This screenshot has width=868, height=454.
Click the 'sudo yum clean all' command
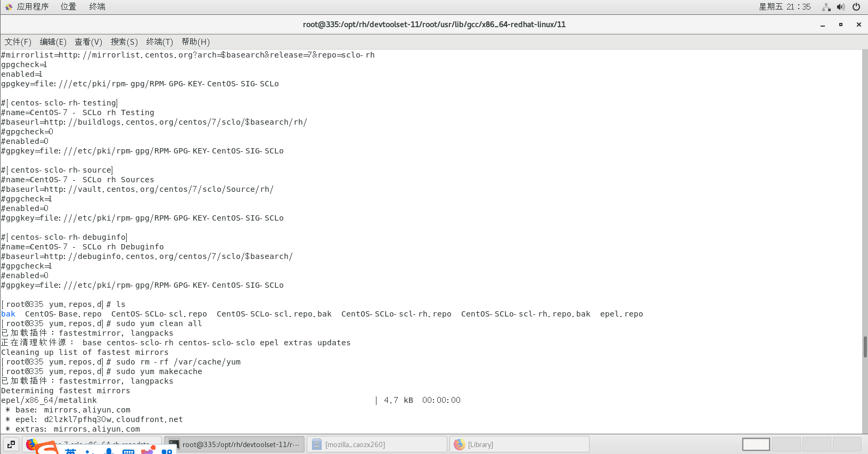coord(159,323)
